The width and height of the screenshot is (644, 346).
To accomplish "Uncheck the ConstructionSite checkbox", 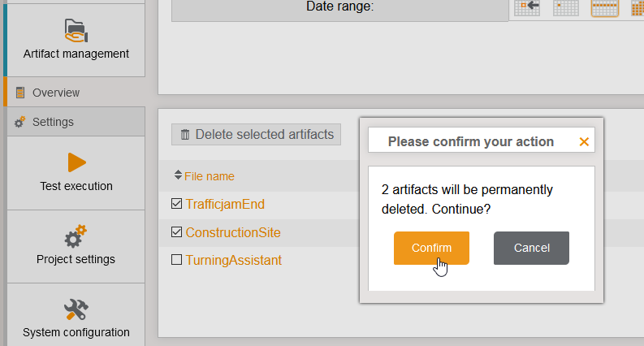I will pyautogui.click(x=177, y=232).
